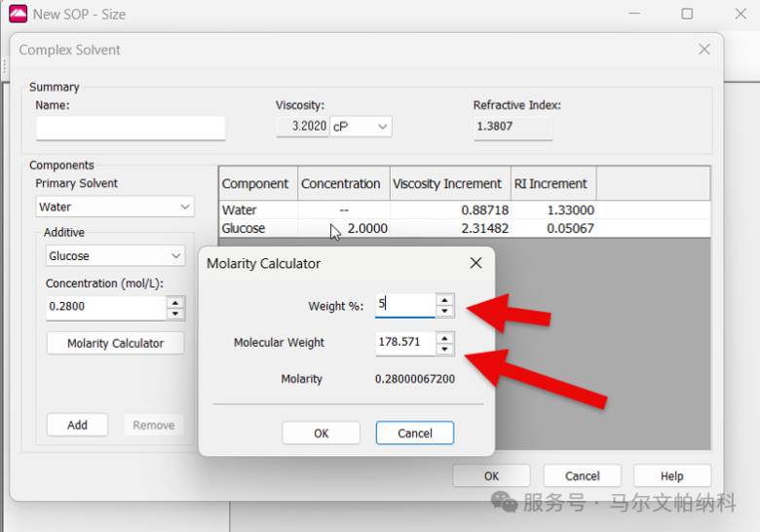Decrease Molecular Weight with down arrow
The width and height of the screenshot is (760, 532).
click(x=444, y=349)
